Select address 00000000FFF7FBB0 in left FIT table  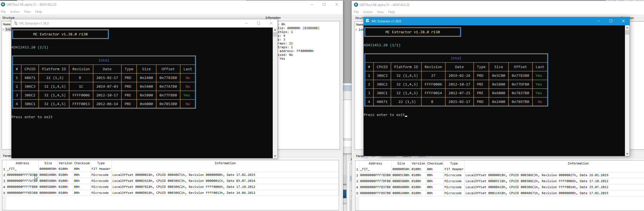22,187
